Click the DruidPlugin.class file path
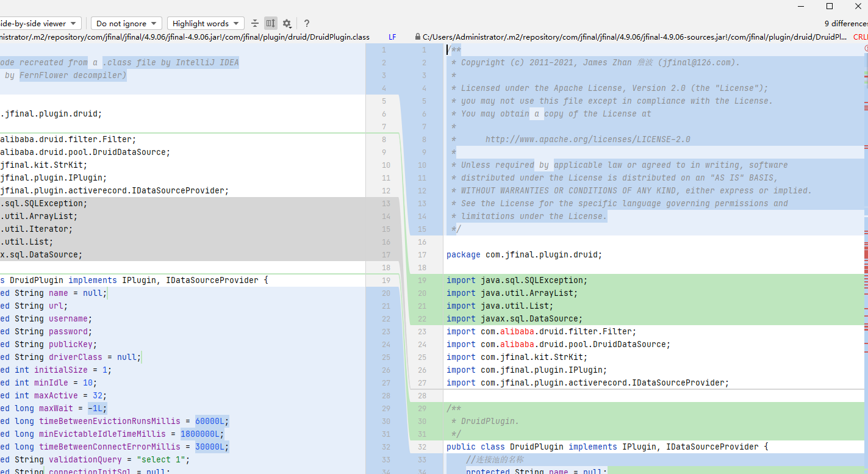Image resolution: width=868 pixels, height=474 pixels. pos(185,37)
